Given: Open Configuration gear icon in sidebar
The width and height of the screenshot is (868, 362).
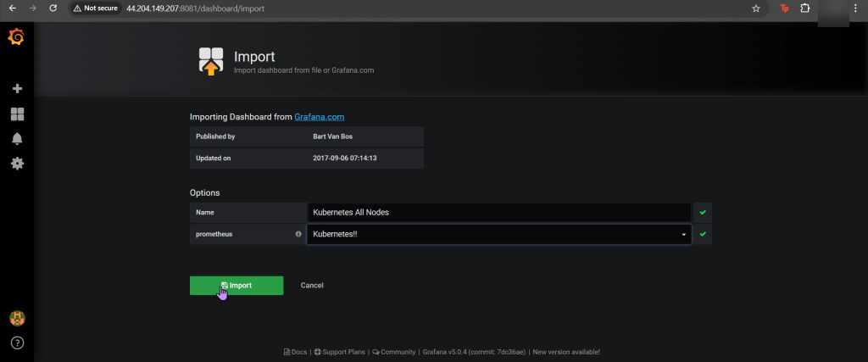Looking at the screenshot, I should [x=17, y=163].
